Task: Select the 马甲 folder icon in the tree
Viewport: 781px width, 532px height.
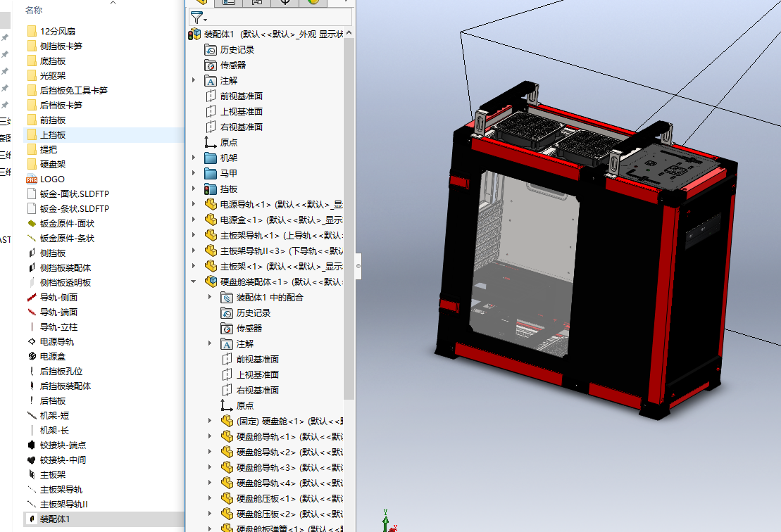Action: point(211,174)
